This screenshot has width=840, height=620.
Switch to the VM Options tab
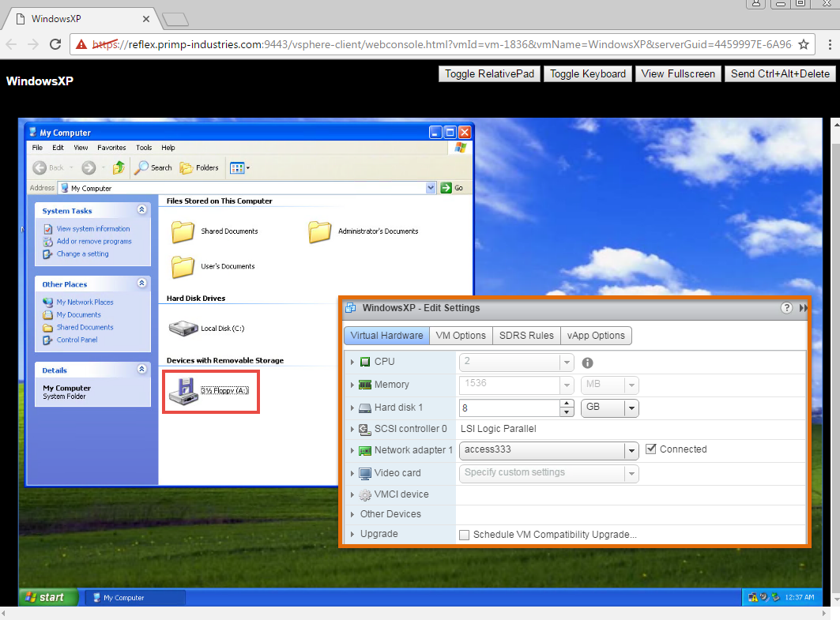click(x=461, y=336)
